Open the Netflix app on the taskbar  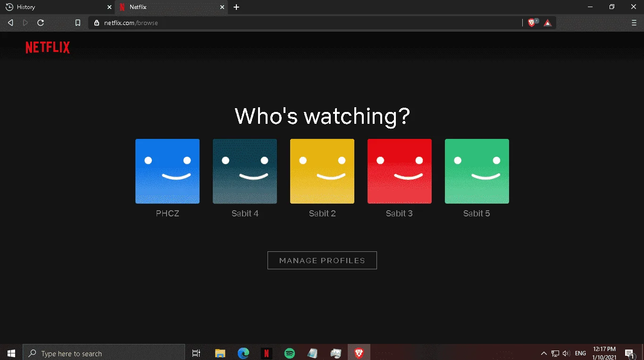266,353
